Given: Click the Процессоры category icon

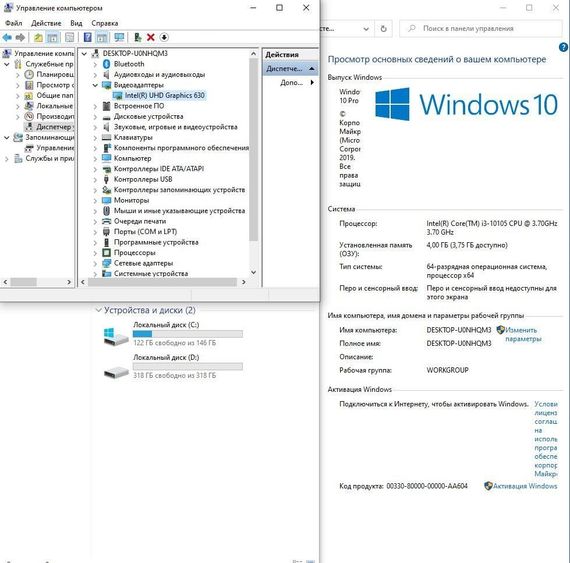Looking at the screenshot, I should 107,253.
